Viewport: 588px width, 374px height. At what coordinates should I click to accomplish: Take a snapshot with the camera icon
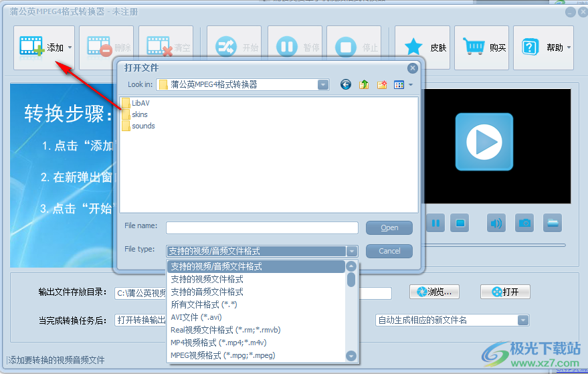point(524,223)
